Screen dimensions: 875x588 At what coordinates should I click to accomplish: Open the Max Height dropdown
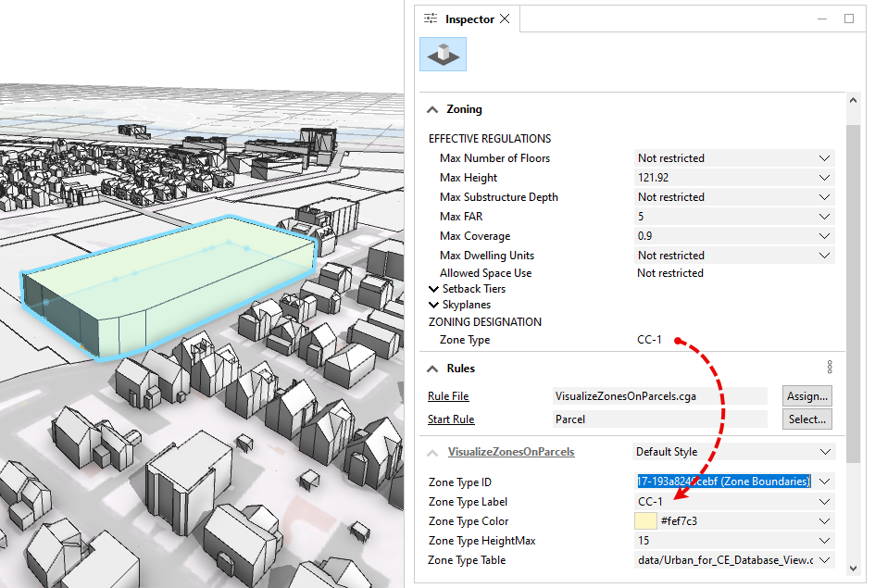pos(824,178)
